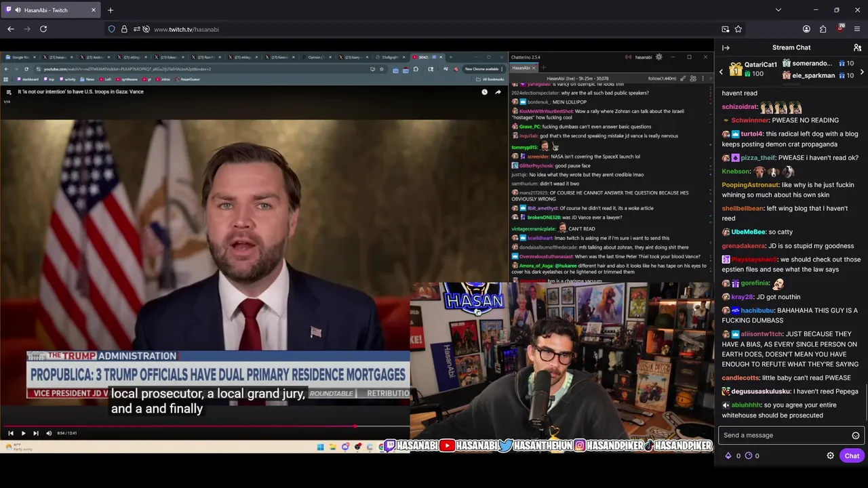Click the Watch later clock on streamed video
Screen dimensions: 868x488
(484, 92)
